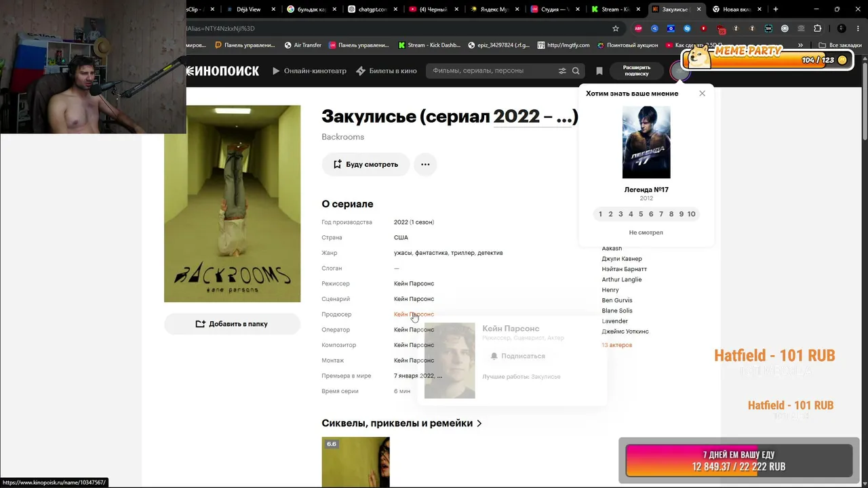The width and height of the screenshot is (868, 488).
Task: Click Добавить в папку button
Action: pyautogui.click(x=232, y=324)
